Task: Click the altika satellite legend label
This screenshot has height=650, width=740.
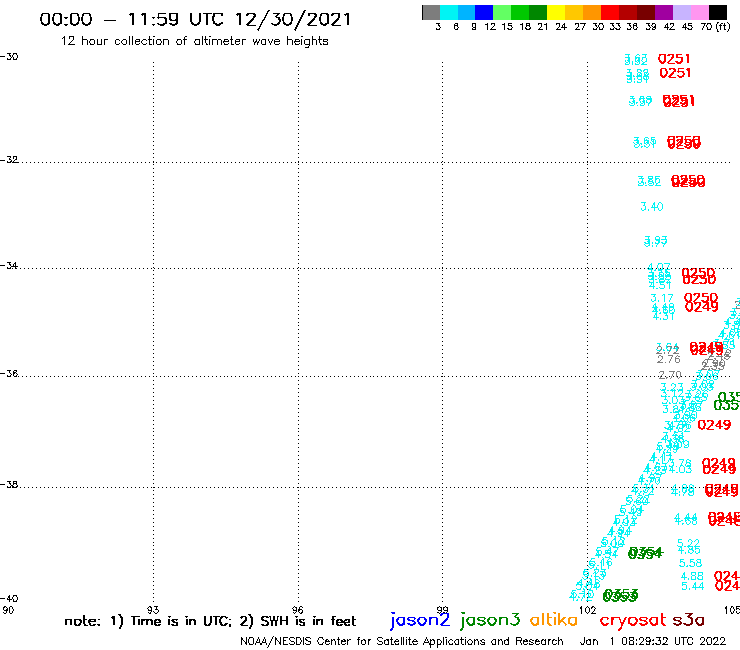Action: tap(554, 619)
